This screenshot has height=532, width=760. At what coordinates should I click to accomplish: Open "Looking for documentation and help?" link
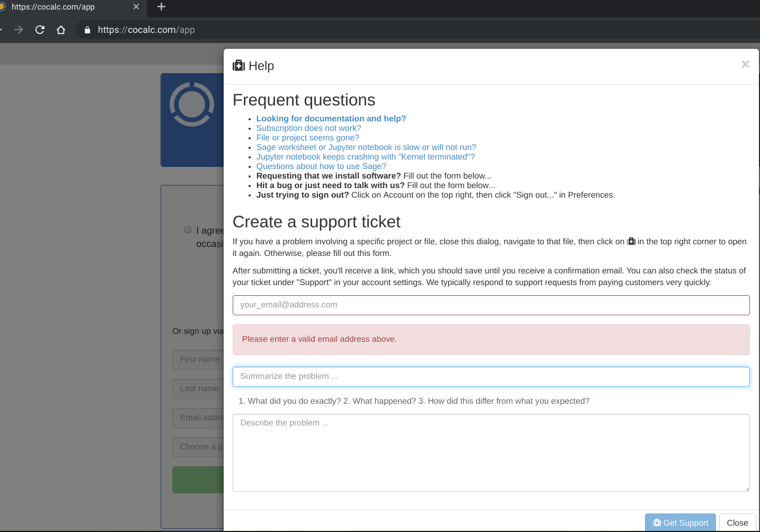point(331,118)
